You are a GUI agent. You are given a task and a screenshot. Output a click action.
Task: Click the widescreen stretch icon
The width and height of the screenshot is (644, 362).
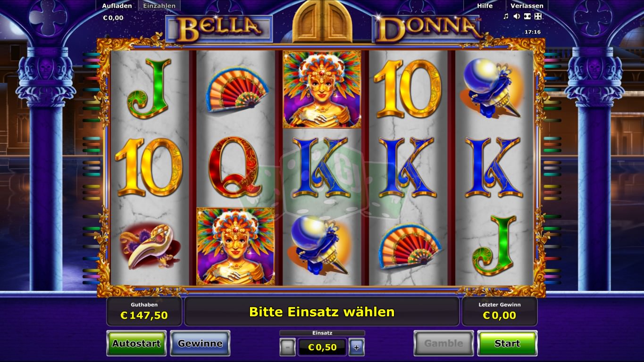527,16
